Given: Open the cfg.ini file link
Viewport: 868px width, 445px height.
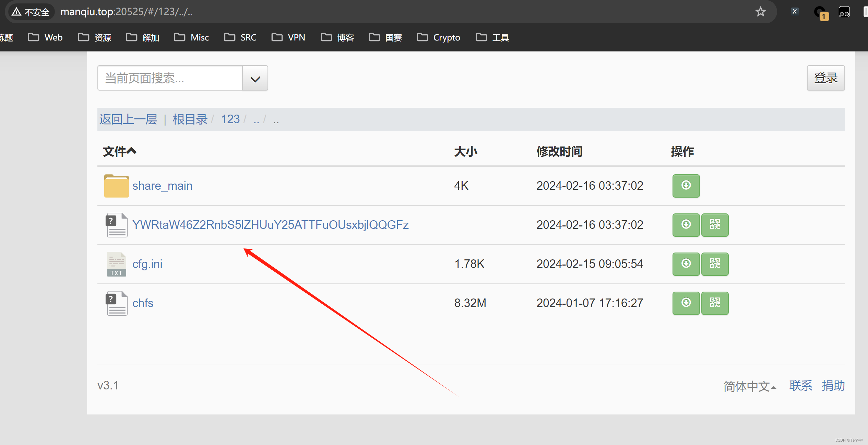Looking at the screenshot, I should [x=147, y=264].
